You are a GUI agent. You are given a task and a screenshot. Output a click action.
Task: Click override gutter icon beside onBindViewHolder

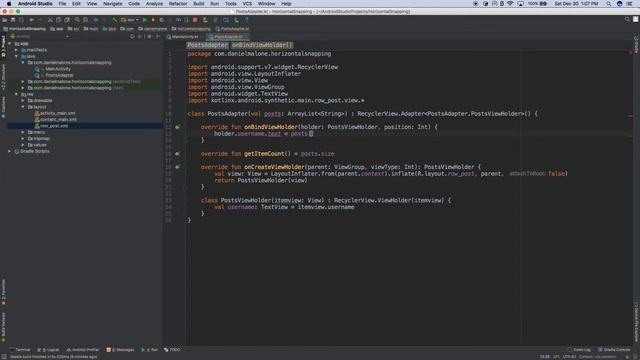[x=177, y=127]
